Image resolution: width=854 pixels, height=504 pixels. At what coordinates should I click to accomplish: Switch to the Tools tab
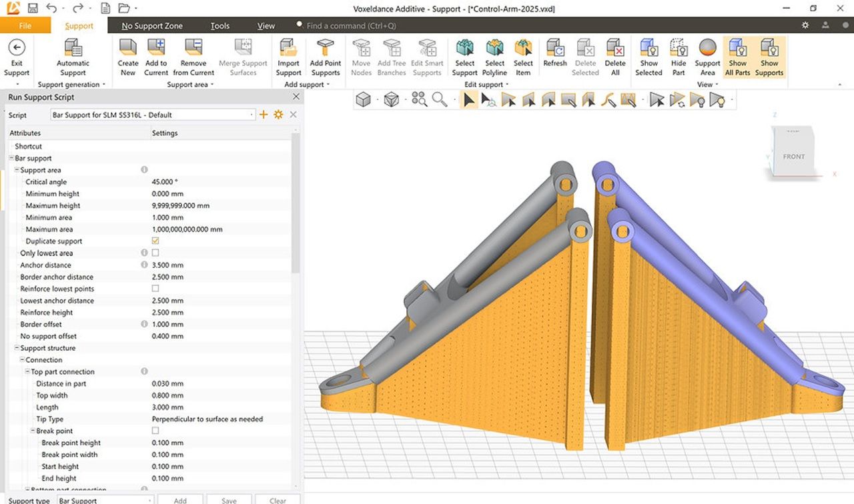(x=220, y=26)
